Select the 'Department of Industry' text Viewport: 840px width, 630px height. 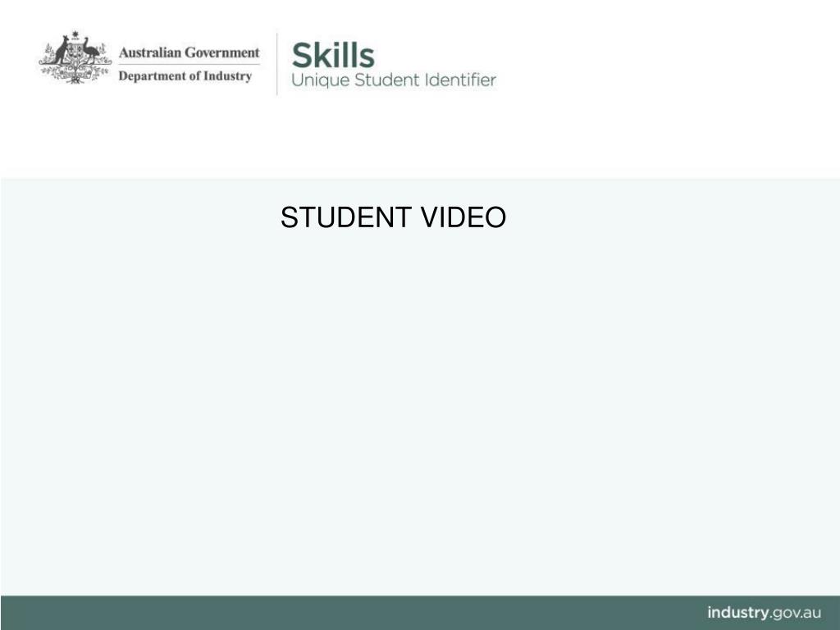pyautogui.click(x=185, y=76)
